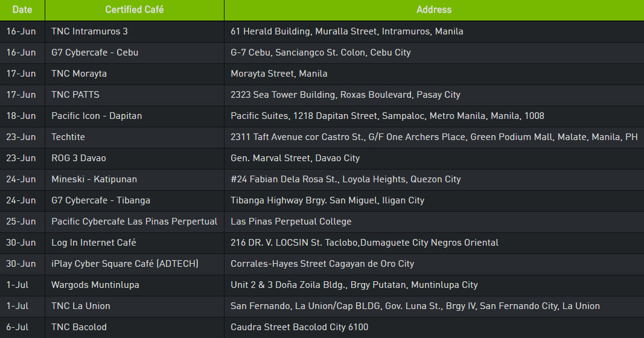Click the 30-Jun date beside Log In Internet Café
Viewport: 644px width, 338px height.
coord(22,243)
